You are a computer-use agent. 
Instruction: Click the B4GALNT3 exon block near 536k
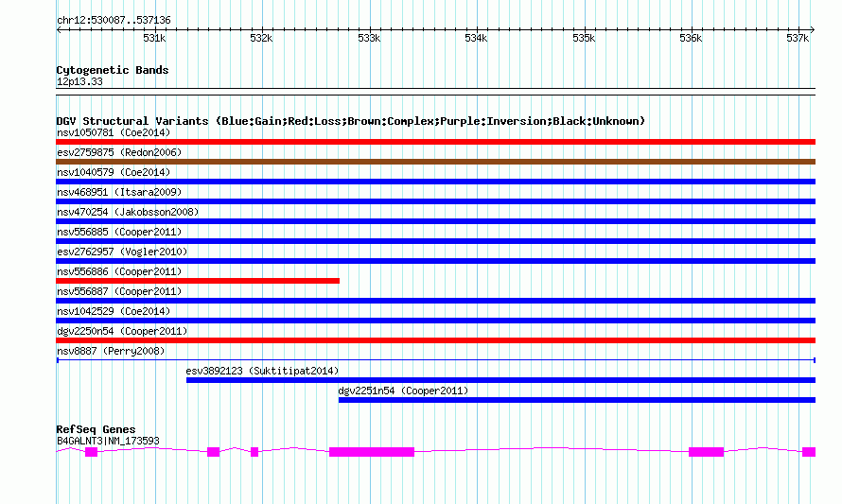click(706, 452)
